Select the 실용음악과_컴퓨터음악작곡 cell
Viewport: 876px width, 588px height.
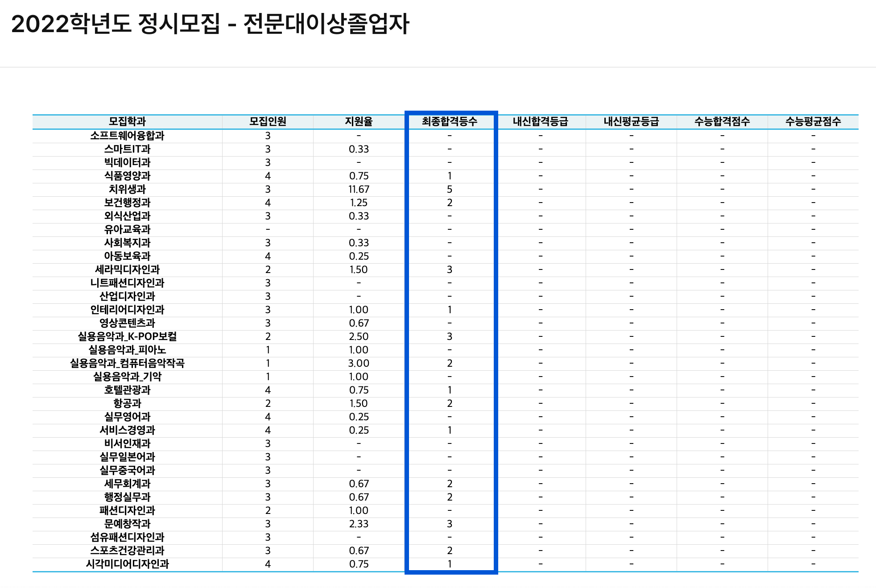tap(128, 363)
